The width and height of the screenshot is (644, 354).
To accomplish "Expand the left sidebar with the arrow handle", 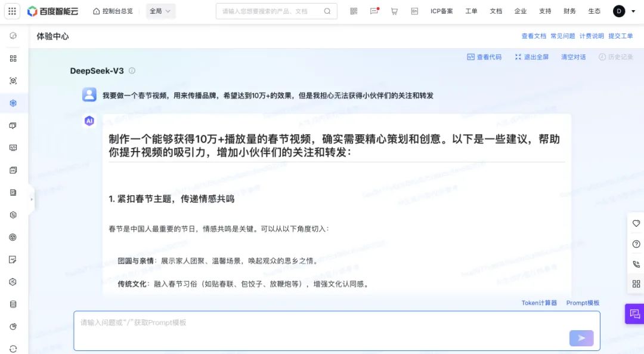I will 31,199.
